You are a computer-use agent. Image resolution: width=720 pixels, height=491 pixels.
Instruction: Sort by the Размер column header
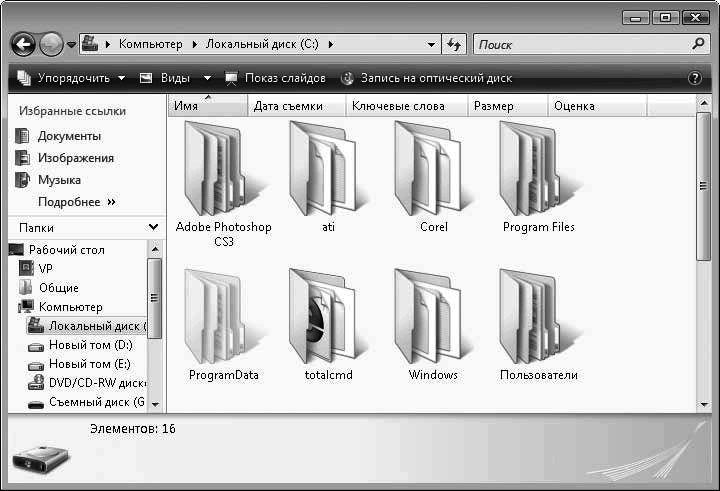point(508,106)
